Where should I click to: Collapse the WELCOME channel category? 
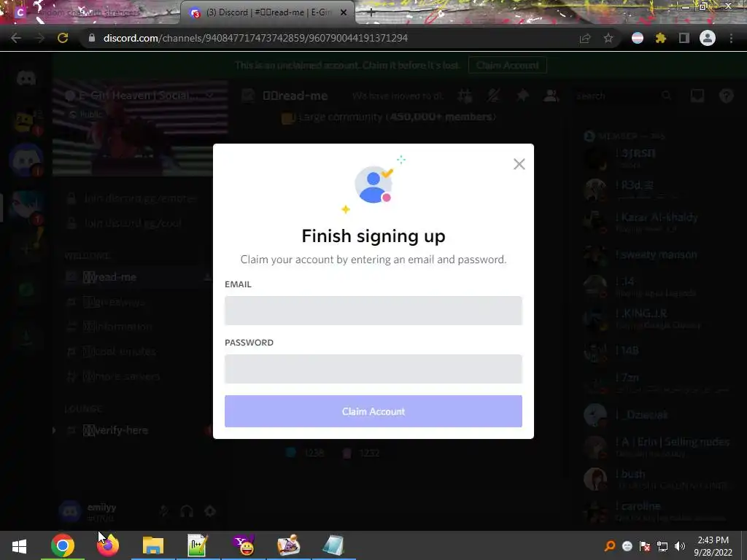[x=88, y=256]
